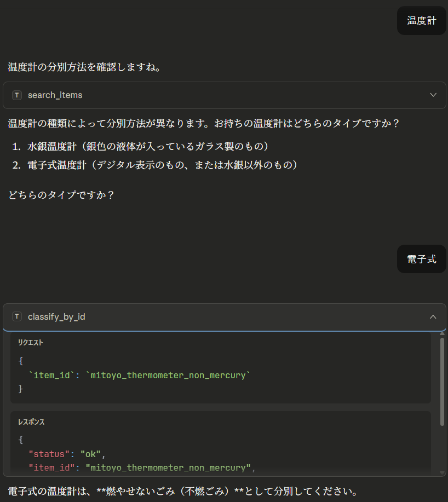This screenshot has width=448, height=502.
Task: Click the レスポンス label
Action: click(x=31, y=422)
